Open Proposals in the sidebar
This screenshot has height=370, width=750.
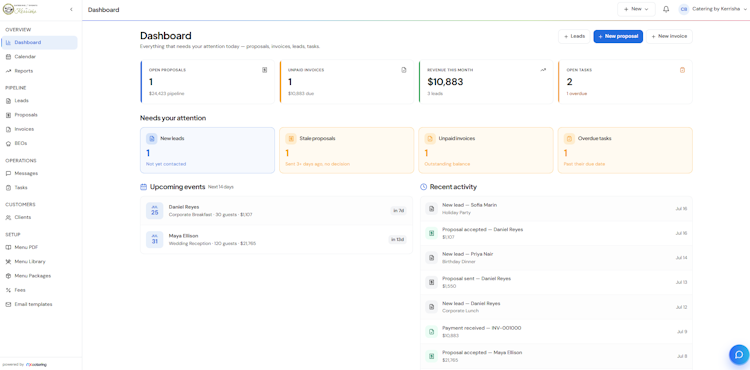(x=39, y=115)
